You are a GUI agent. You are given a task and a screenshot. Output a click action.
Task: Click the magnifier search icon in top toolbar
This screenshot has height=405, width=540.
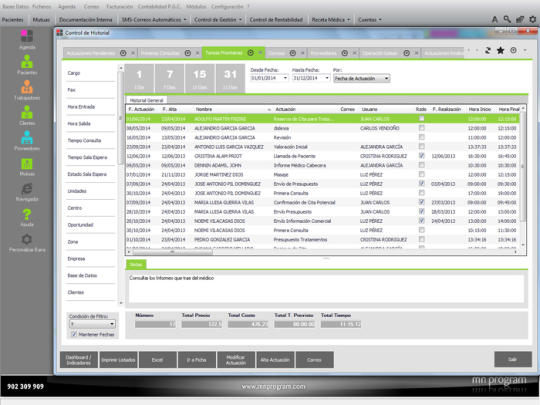(x=507, y=19)
